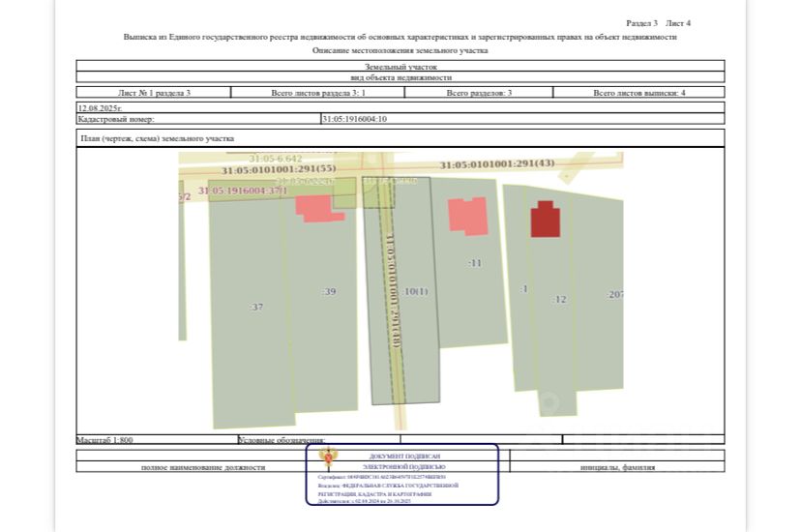Click parcel label ':10(1)' on the plan
The image size is (801, 532).
click(x=415, y=291)
